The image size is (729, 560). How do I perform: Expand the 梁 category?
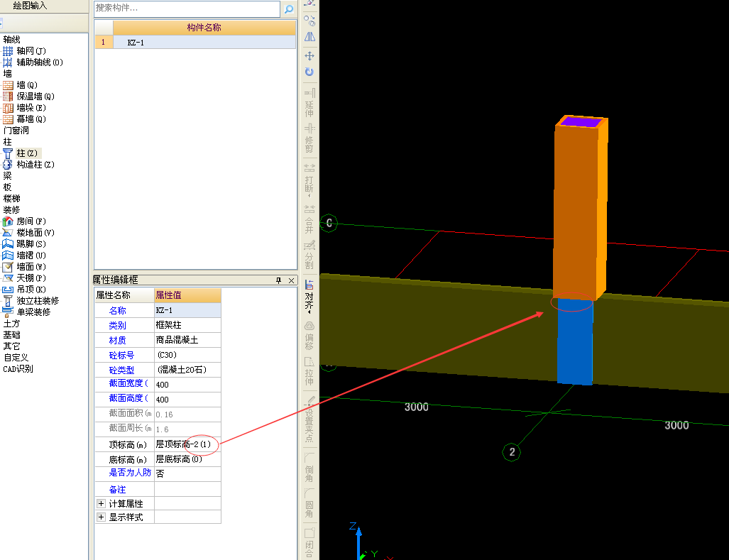tap(7, 176)
